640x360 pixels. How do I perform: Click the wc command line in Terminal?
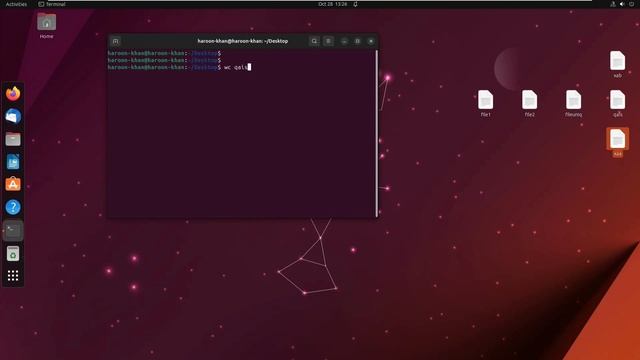[179, 67]
